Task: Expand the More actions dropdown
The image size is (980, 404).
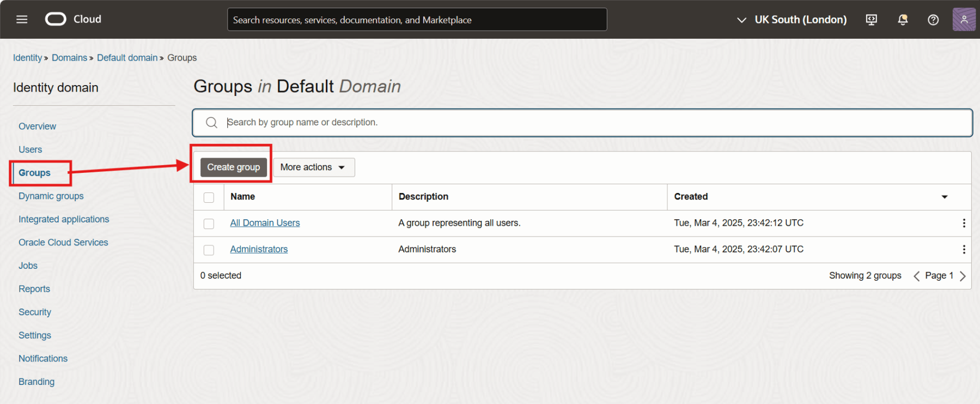Action: coord(313,167)
